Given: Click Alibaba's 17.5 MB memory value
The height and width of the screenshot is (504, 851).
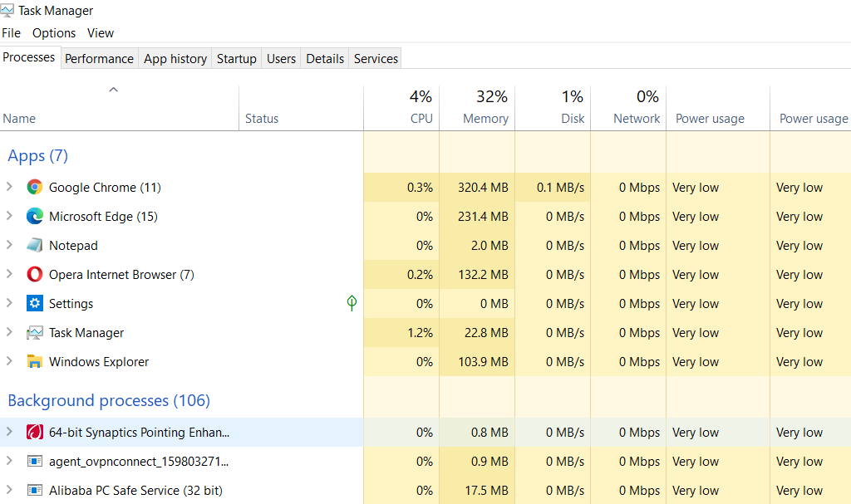Looking at the screenshot, I should 487,491.
